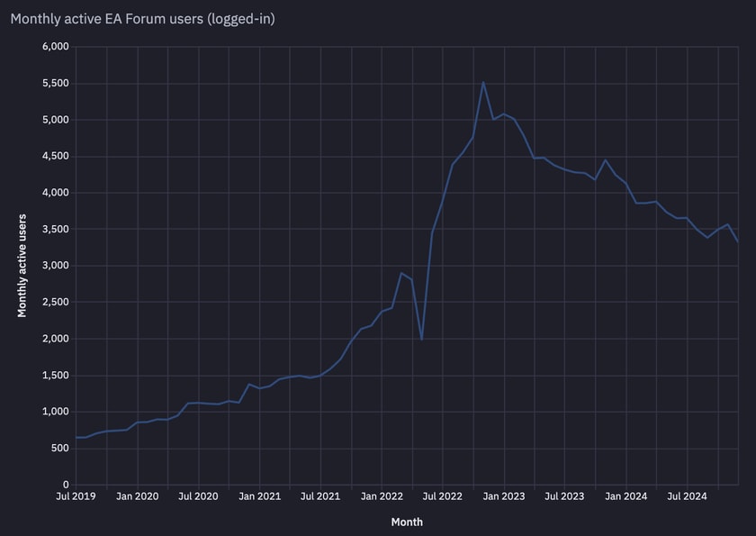Click the '3,500' y-axis tick label
The image size is (756, 536).
click(x=56, y=229)
